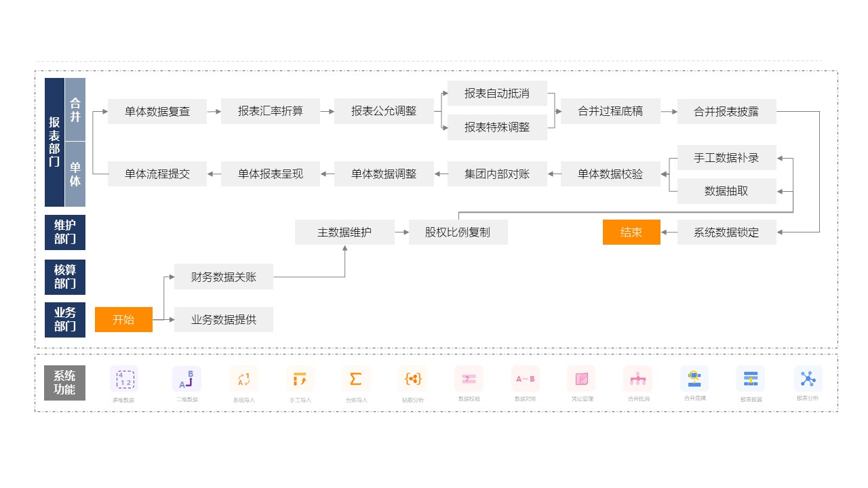Open the 凭证管理 icon
The image size is (868, 488).
click(x=581, y=379)
